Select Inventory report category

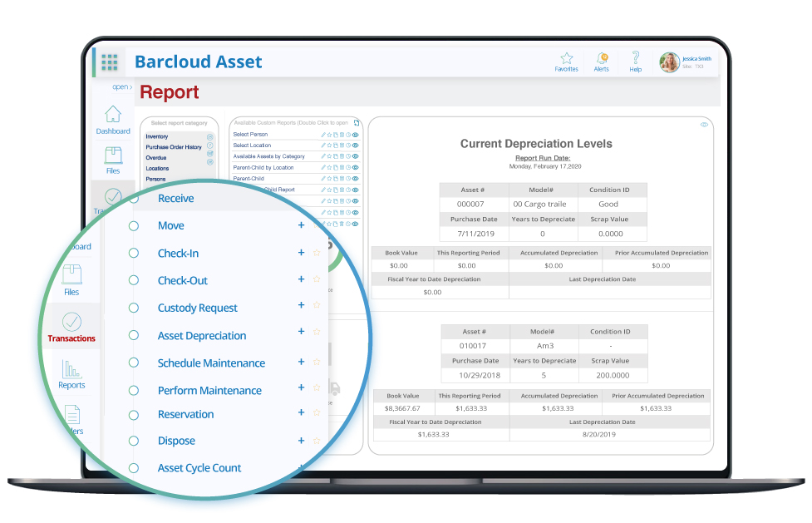[157, 137]
